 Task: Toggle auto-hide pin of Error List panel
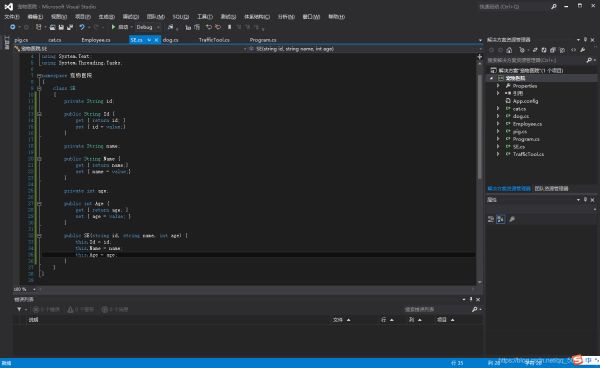[471, 299]
